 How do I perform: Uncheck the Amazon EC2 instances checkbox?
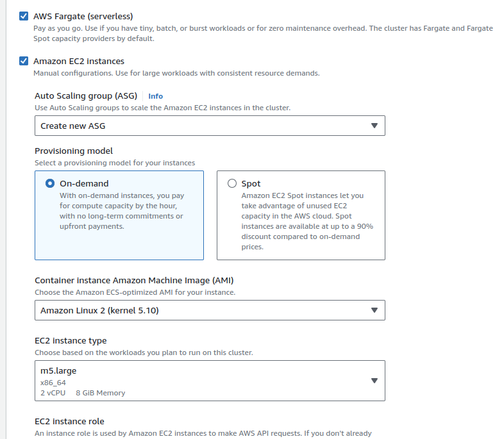[x=24, y=62]
